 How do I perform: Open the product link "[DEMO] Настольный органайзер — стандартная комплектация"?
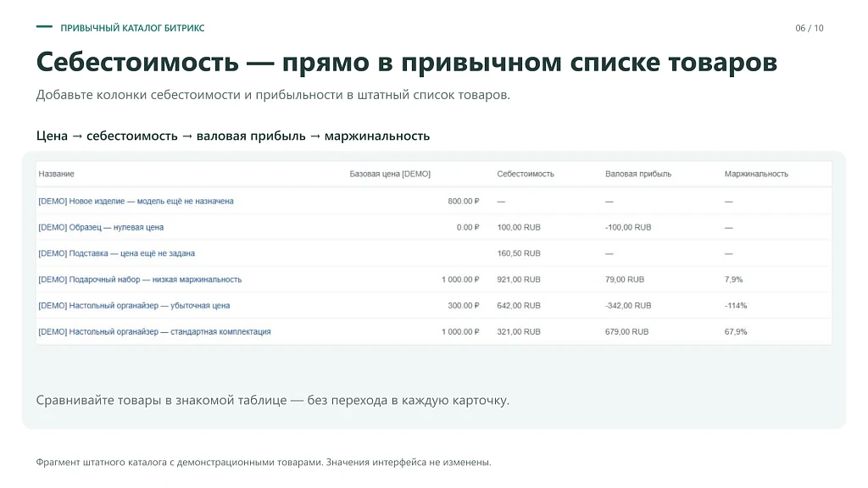click(154, 331)
